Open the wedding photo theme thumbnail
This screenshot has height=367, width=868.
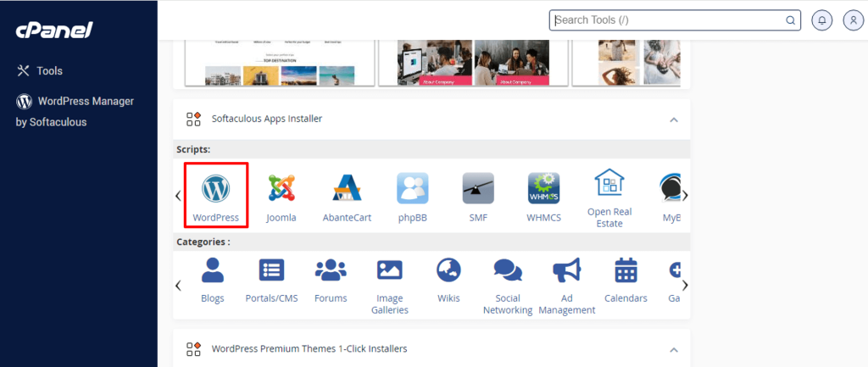pos(626,63)
